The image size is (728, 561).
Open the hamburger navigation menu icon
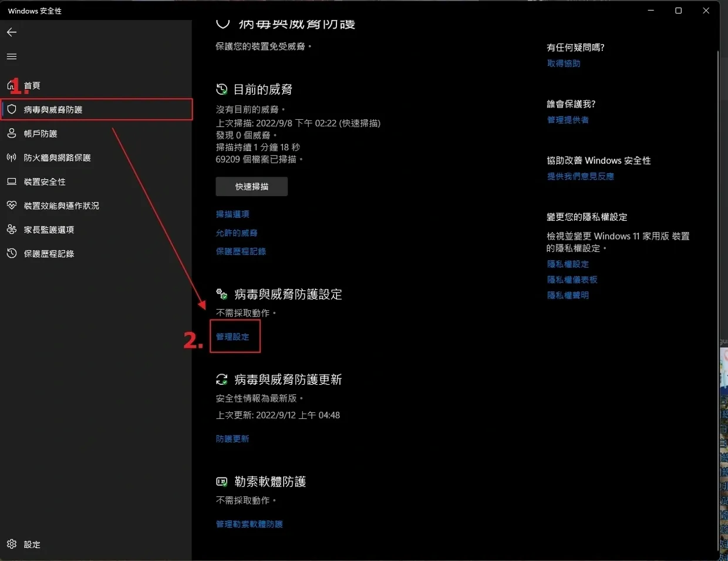pyautogui.click(x=12, y=56)
